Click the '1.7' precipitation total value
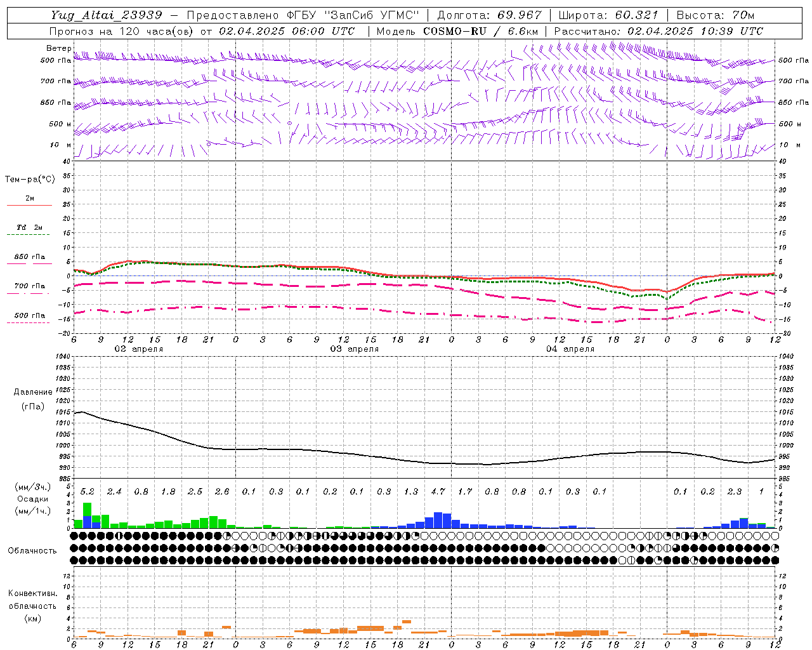 pos(465,491)
